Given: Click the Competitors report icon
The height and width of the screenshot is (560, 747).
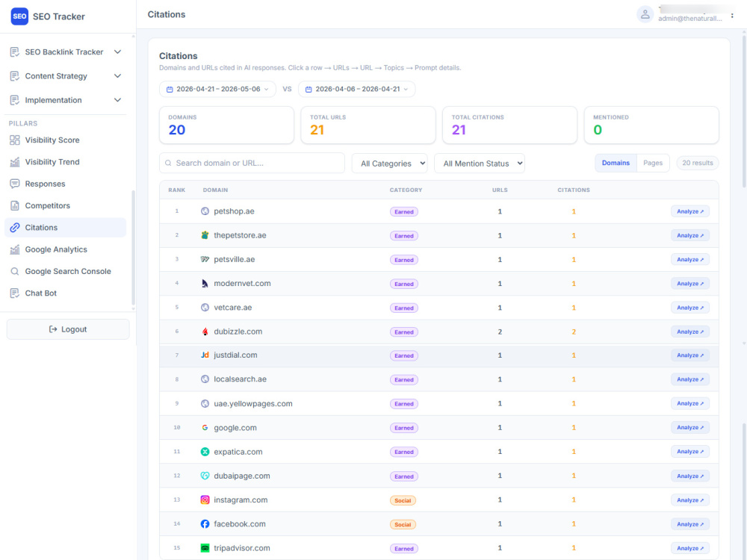Looking at the screenshot, I should click(x=15, y=206).
